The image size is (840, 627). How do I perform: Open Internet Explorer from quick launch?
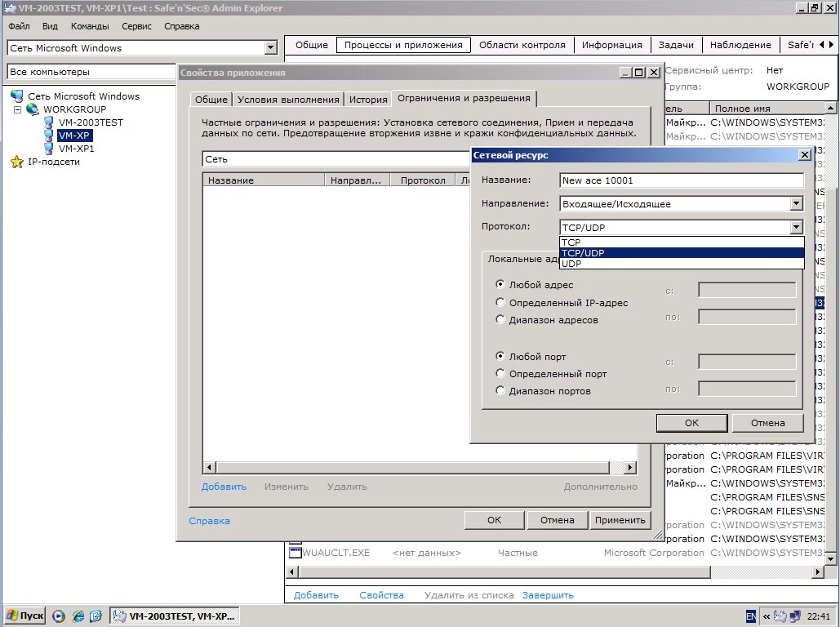click(x=78, y=616)
